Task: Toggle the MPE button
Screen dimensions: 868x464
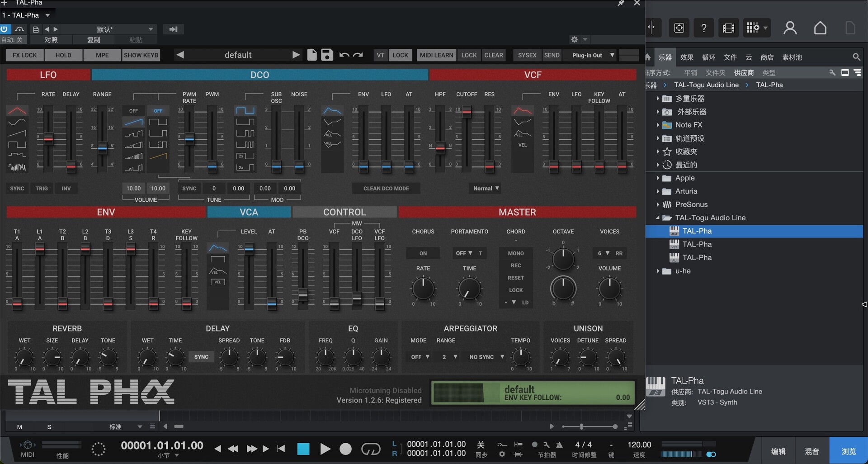Action: (x=102, y=55)
